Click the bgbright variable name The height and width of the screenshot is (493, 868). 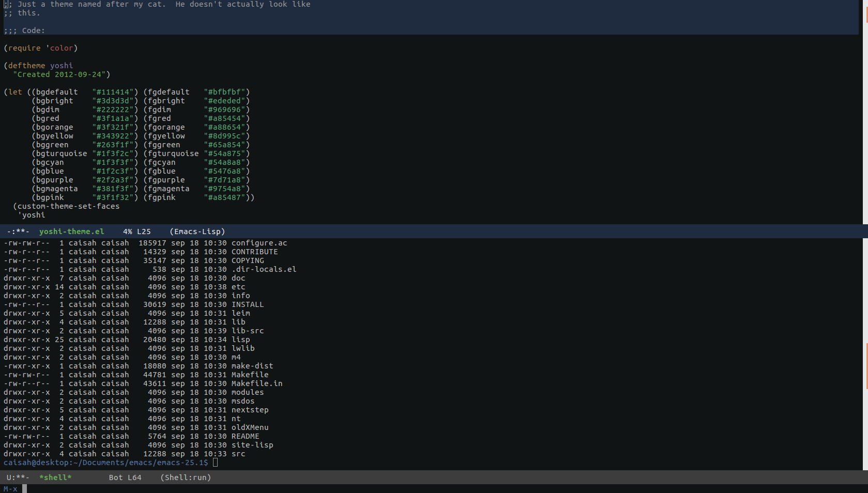54,101
